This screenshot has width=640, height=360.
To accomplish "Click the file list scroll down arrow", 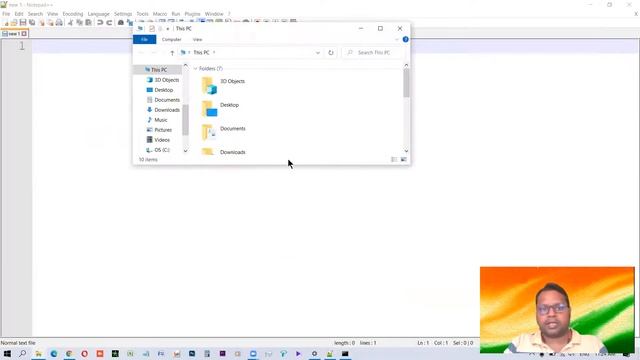I will [406, 151].
